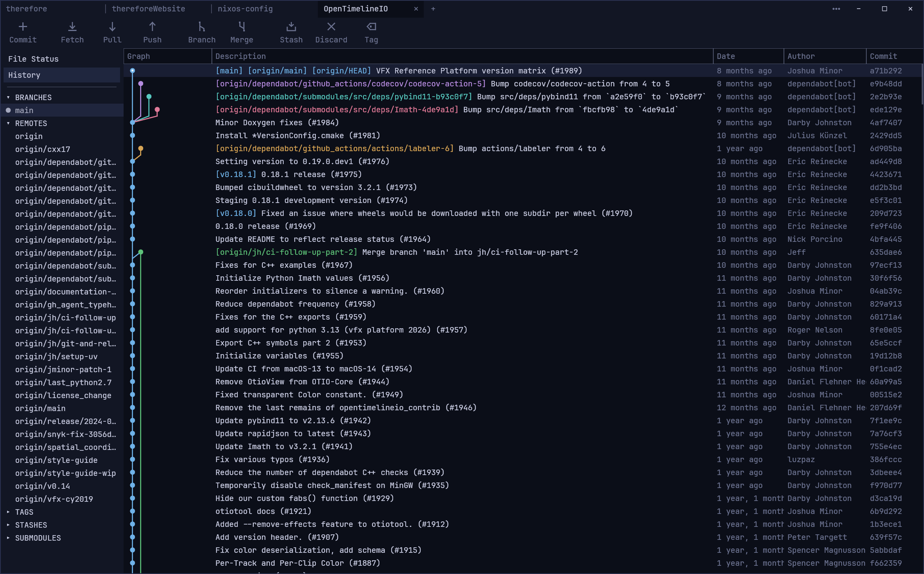Pull changes with the Pull icon

pyautogui.click(x=112, y=27)
